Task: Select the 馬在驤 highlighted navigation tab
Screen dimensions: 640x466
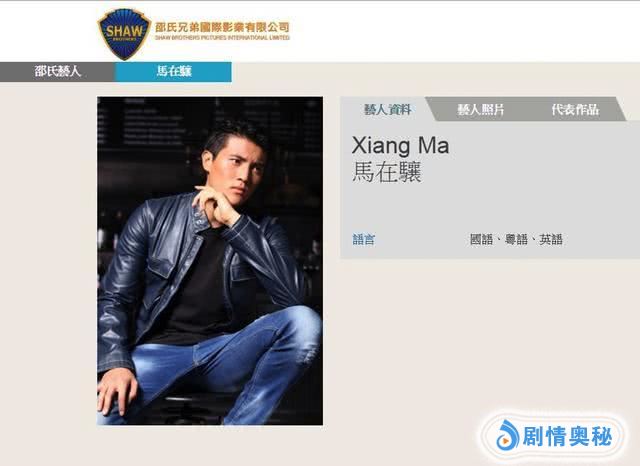Action: click(174, 71)
